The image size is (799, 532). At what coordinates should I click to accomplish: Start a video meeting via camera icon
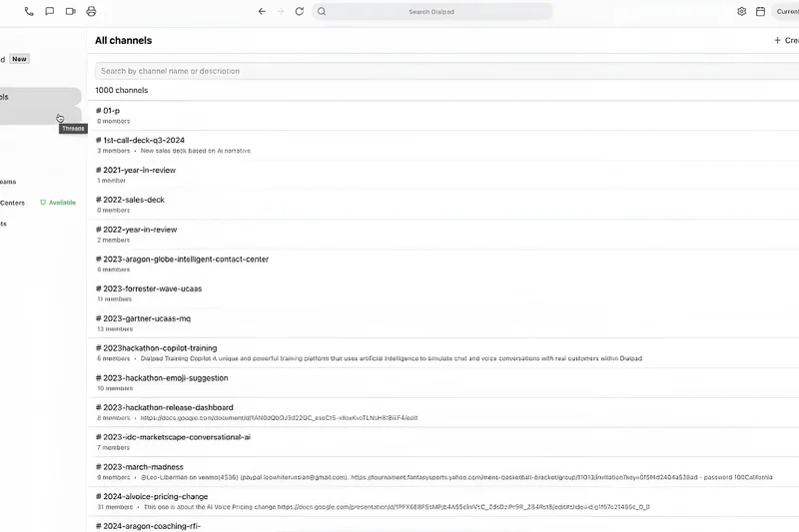tap(70, 12)
